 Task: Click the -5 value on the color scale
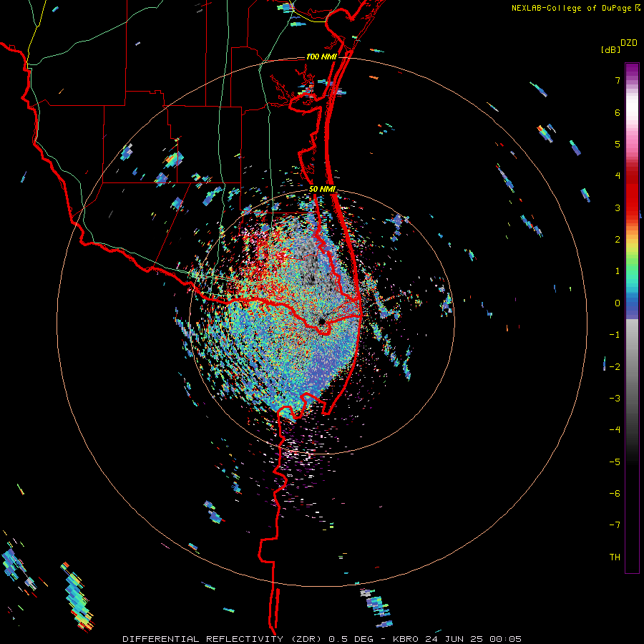(615, 462)
